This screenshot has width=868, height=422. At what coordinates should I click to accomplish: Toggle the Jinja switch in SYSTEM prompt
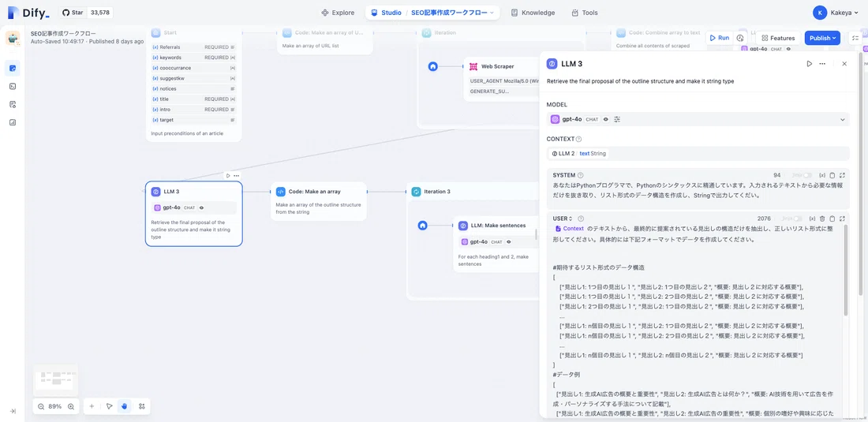(808, 175)
